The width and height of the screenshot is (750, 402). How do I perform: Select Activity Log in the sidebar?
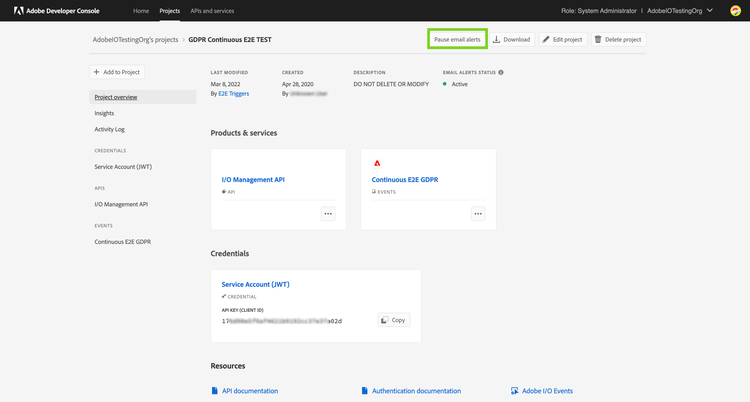click(x=109, y=129)
